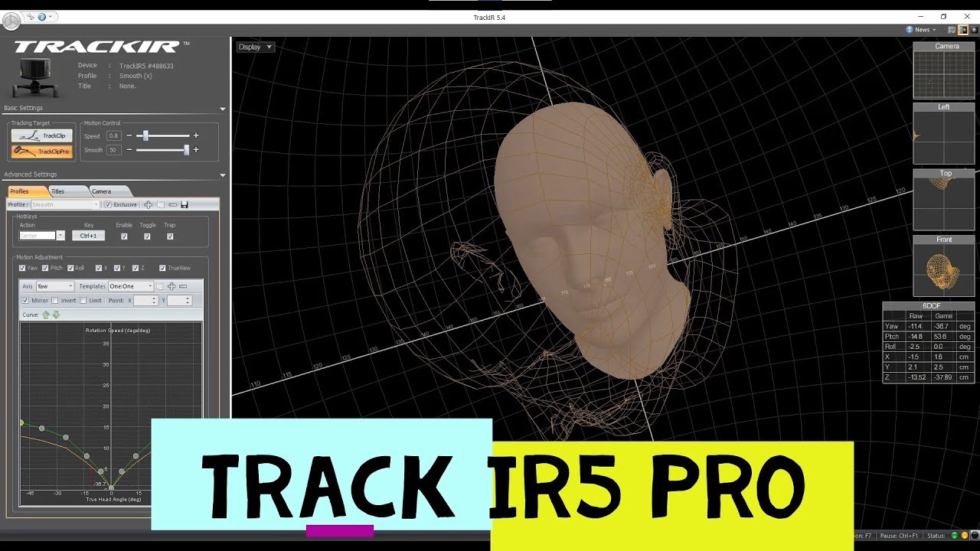Toggle the Z axis motion checkbox
The image size is (980, 551).
pyautogui.click(x=136, y=269)
